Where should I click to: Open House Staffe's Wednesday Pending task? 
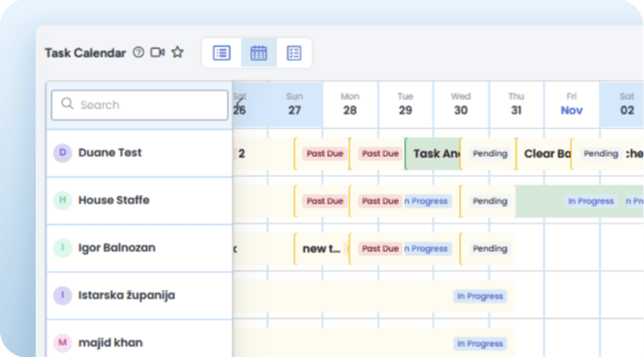(488, 201)
